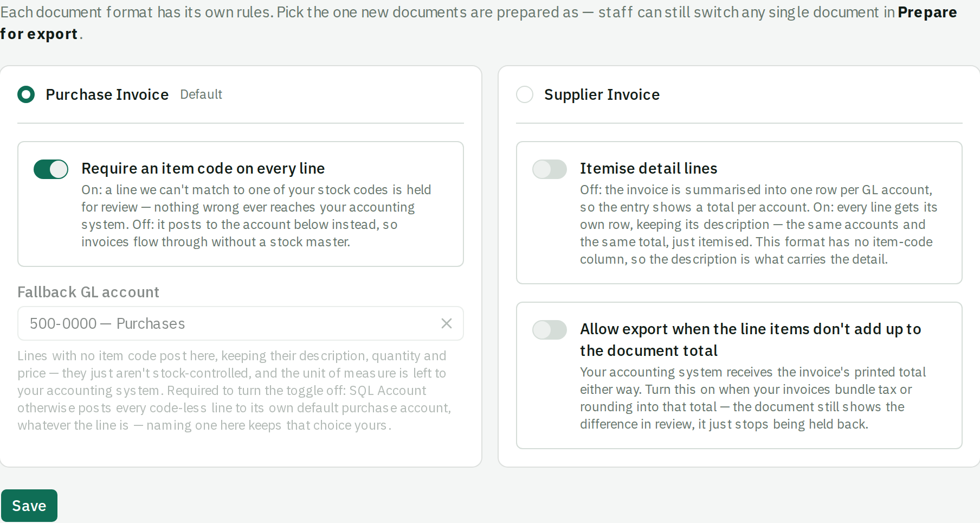980x523 pixels.
Task: Click the "Supplier Invoice" heading text
Action: click(x=602, y=94)
